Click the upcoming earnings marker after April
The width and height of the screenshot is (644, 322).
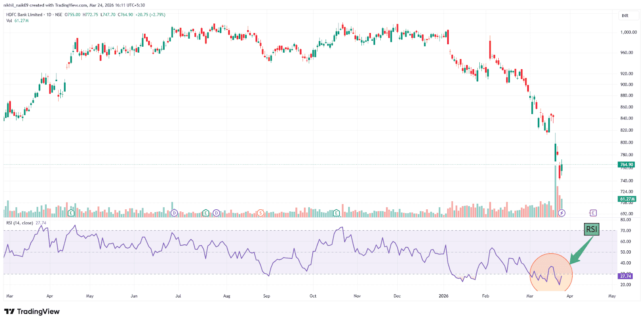(593, 213)
